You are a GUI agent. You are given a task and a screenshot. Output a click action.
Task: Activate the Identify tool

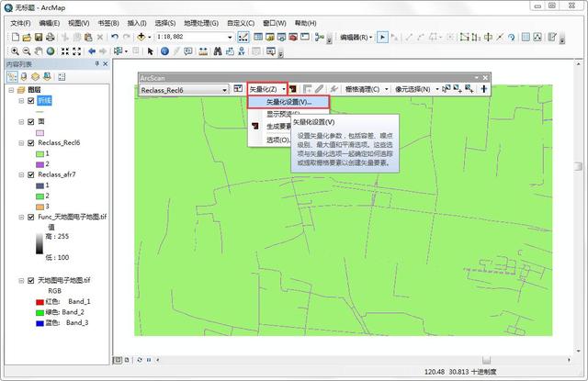[x=164, y=51]
